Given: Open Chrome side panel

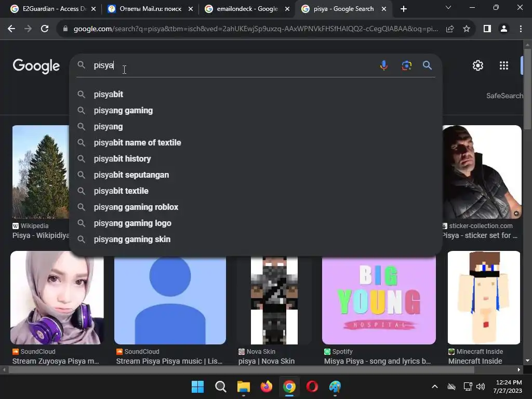Looking at the screenshot, I should pos(487,29).
